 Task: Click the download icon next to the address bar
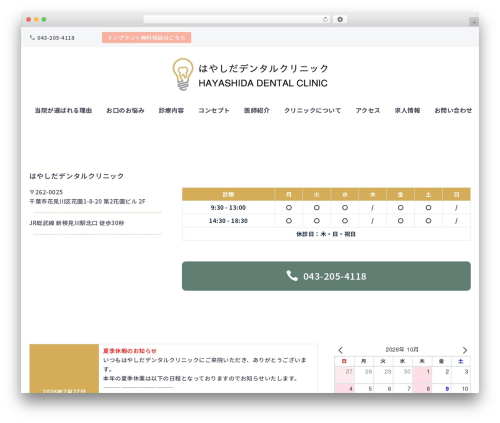point(340,19)
